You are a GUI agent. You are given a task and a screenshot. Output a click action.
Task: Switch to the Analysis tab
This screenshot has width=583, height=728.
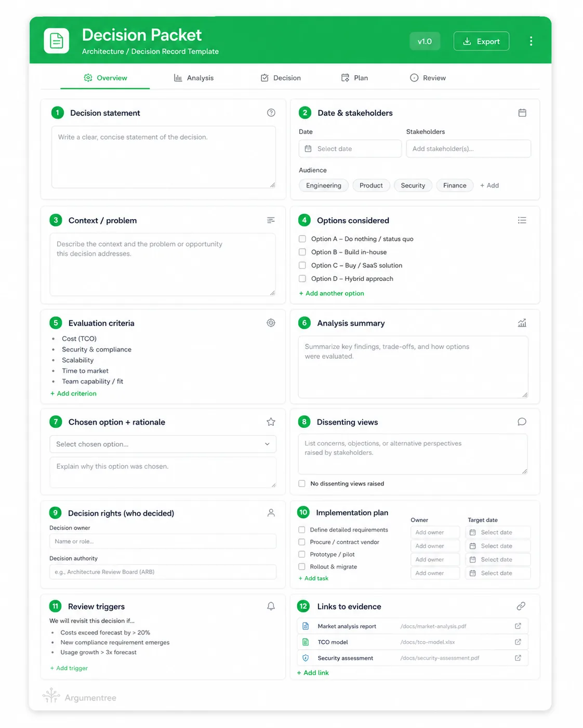point(194,78)
